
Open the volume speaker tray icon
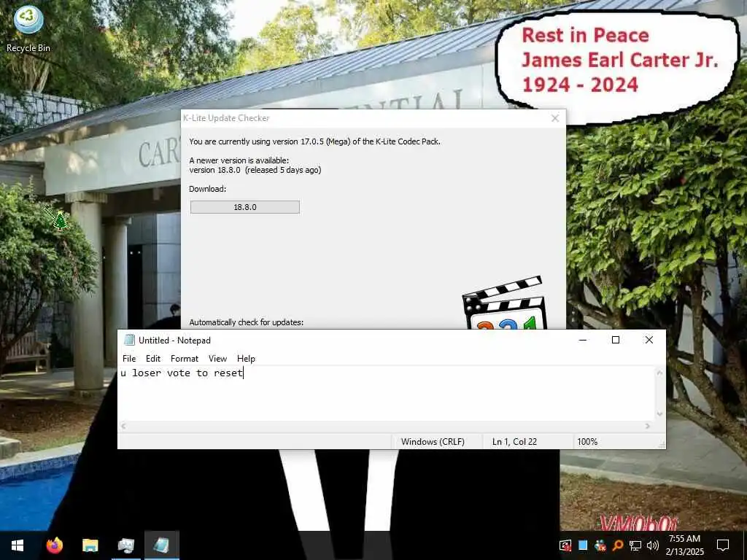point(653,545)
